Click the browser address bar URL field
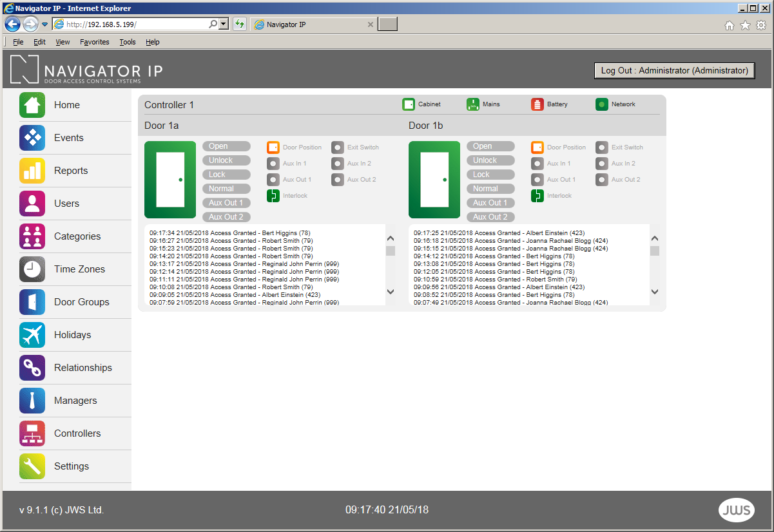Viewport: 774px width, 532px height. [x=135, y=24]
